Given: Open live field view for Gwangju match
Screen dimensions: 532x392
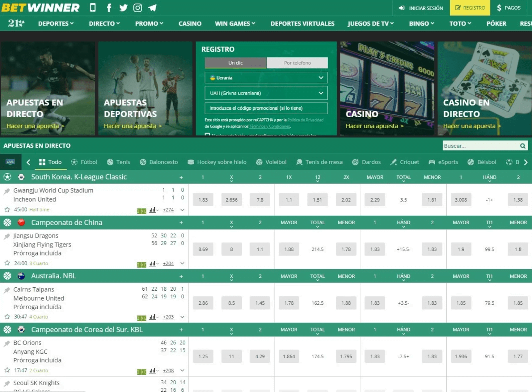Looking at the screenshot, I should (x=142, y=211).
